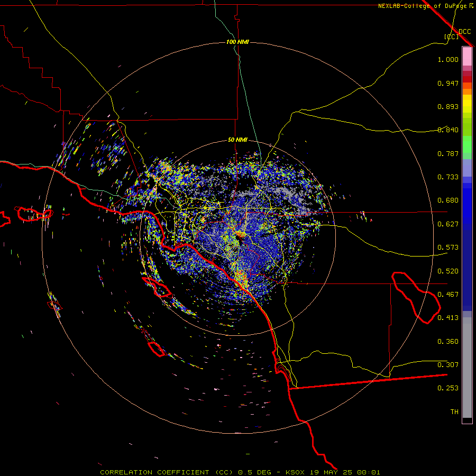The image size is (476, 476).
Task: Click the 0.733 scale value
Action: tap(448, 177)
